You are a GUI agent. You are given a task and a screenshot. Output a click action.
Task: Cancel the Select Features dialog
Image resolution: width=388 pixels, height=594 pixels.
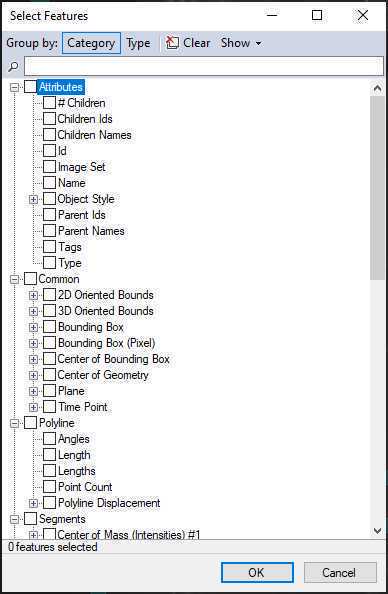tap(339, 572)
